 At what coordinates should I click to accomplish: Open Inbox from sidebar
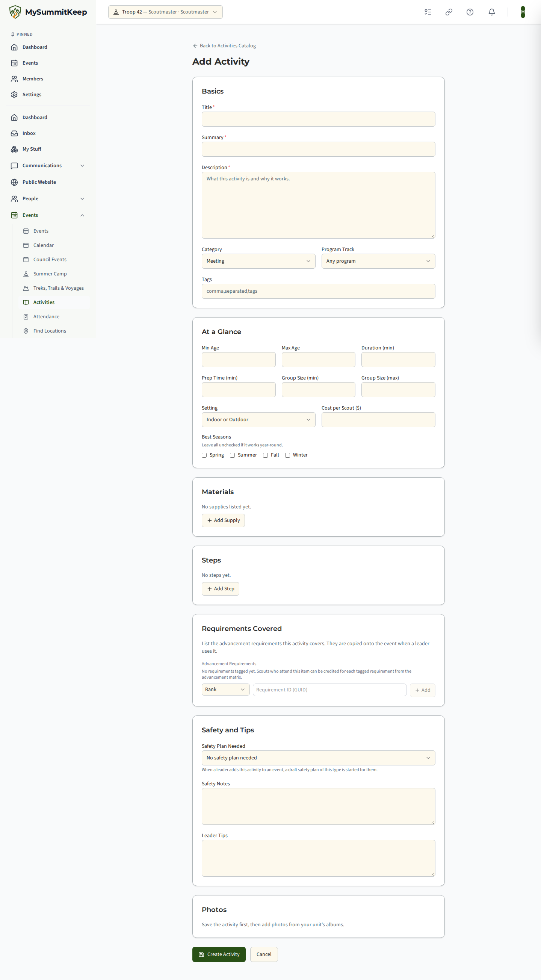click(x=48, y=133)
